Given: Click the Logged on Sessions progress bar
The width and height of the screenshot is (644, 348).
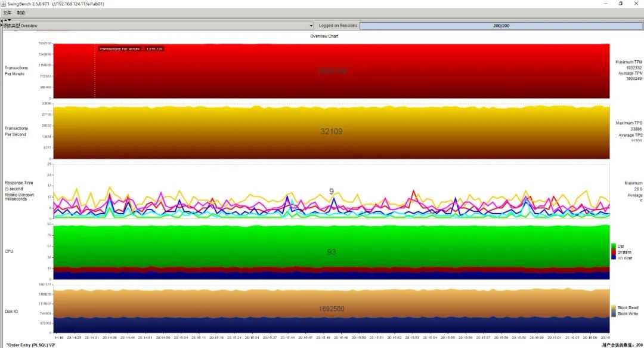Looking at the screenshot, I should click(501, 26).
